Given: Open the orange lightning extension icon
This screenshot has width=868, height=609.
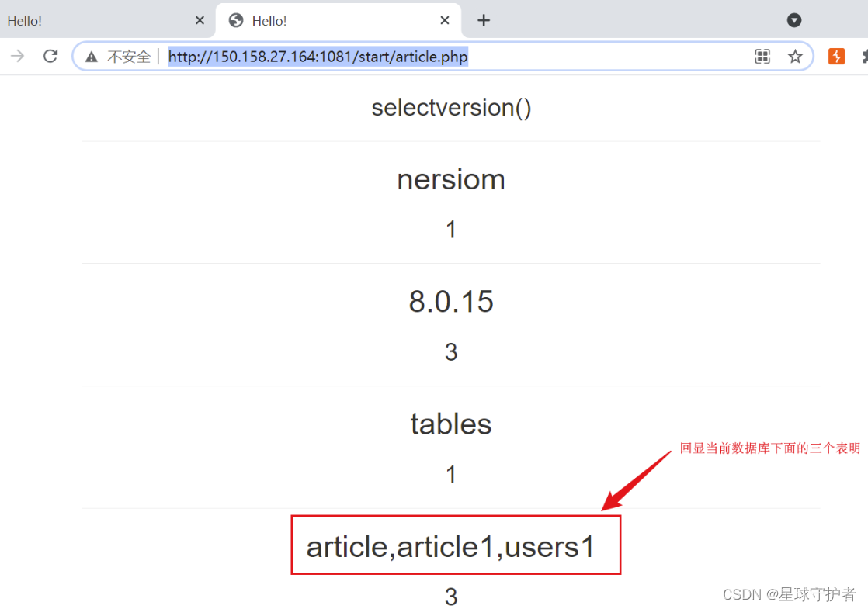Looking at the screenshot, I should (836, 56).
